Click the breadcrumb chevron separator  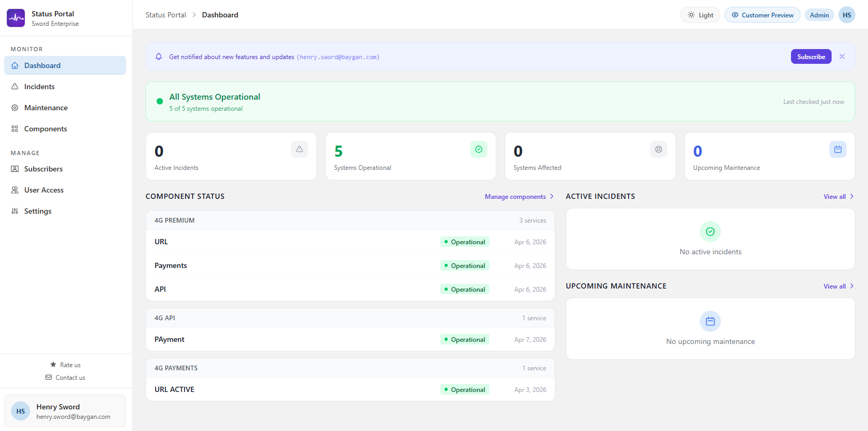(194, 15)
